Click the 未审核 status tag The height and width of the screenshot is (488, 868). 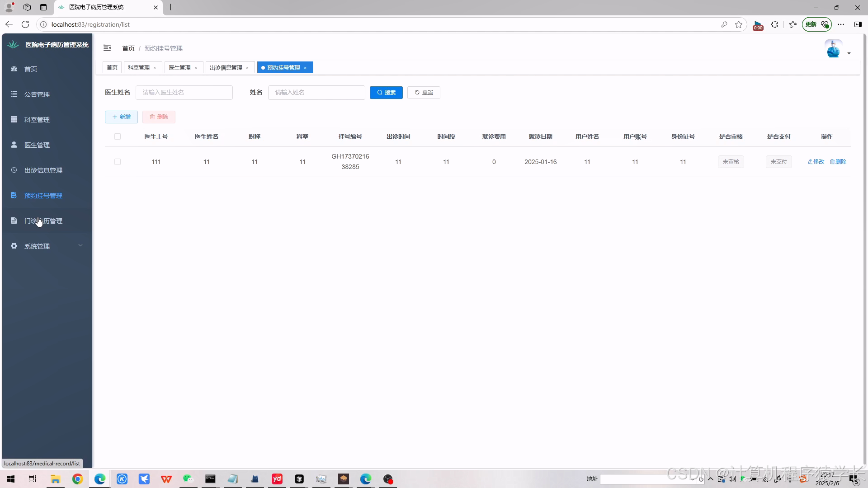tap(731, 162)
